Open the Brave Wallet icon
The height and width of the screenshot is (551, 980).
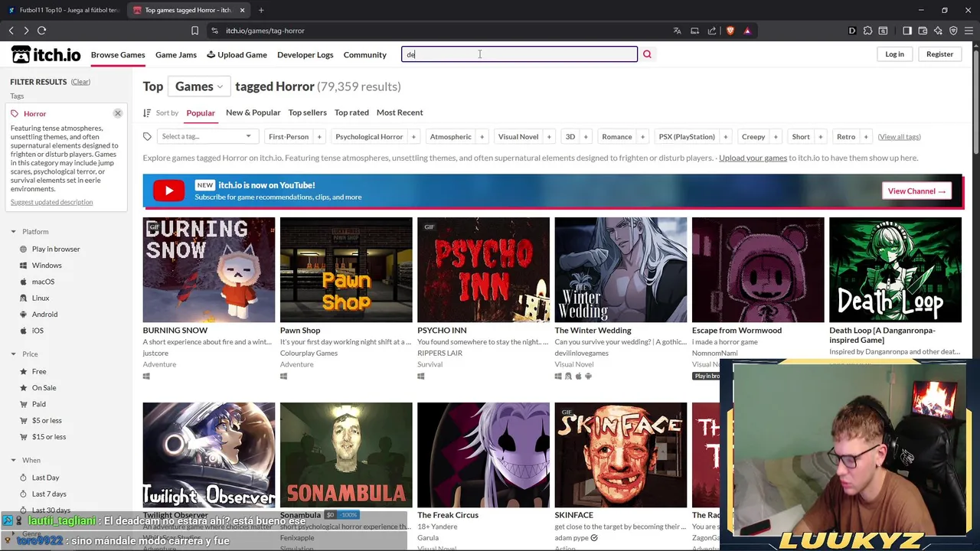click(923, 31)
